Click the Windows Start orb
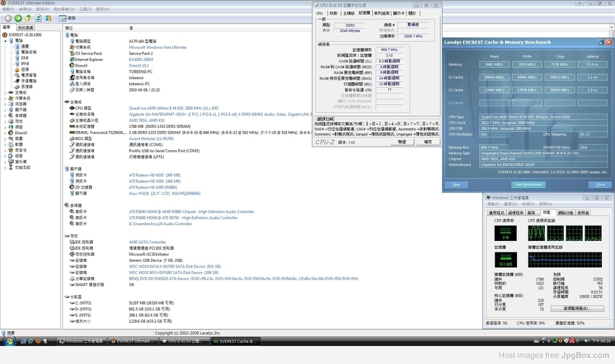Viewport: 615px width, 364px height. [x=8, y=341]
